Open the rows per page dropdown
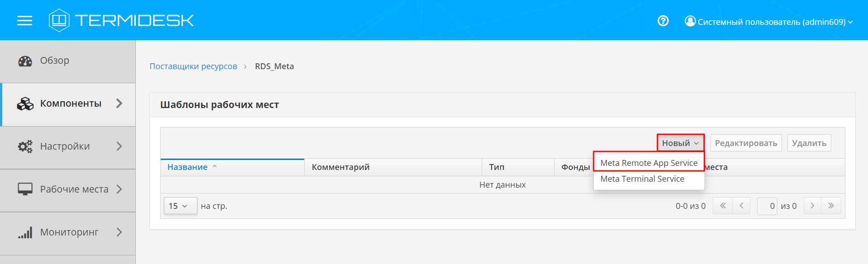 [180, 206]
